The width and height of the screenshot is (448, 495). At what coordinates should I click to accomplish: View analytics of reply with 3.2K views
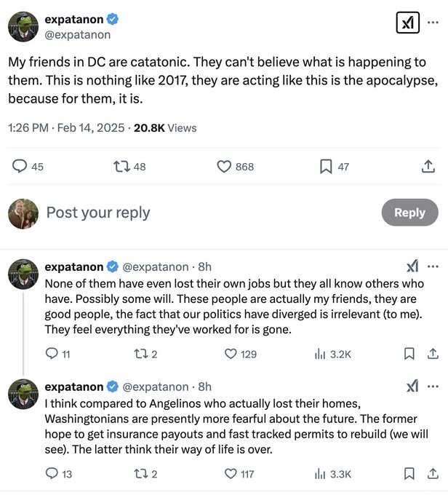[319, 354]
